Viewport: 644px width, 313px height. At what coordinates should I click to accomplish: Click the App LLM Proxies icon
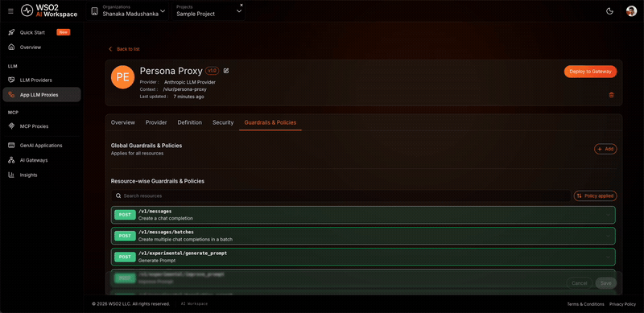coord(11,95)
